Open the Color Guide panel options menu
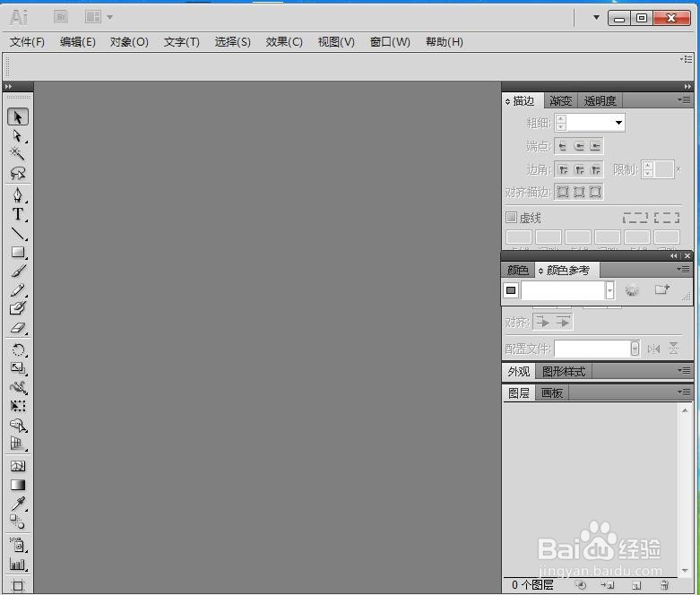The image size is (700, 595). coord(685,269)
